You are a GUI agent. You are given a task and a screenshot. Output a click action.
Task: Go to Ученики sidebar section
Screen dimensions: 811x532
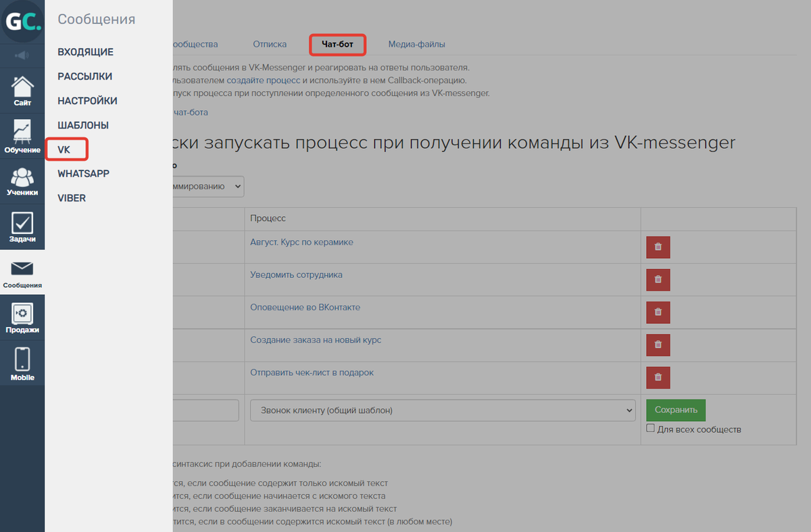[x=22, y=181]
